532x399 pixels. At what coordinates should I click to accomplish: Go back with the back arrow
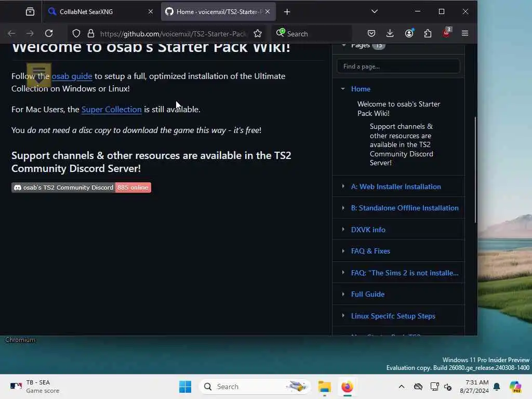pos(11,33)
